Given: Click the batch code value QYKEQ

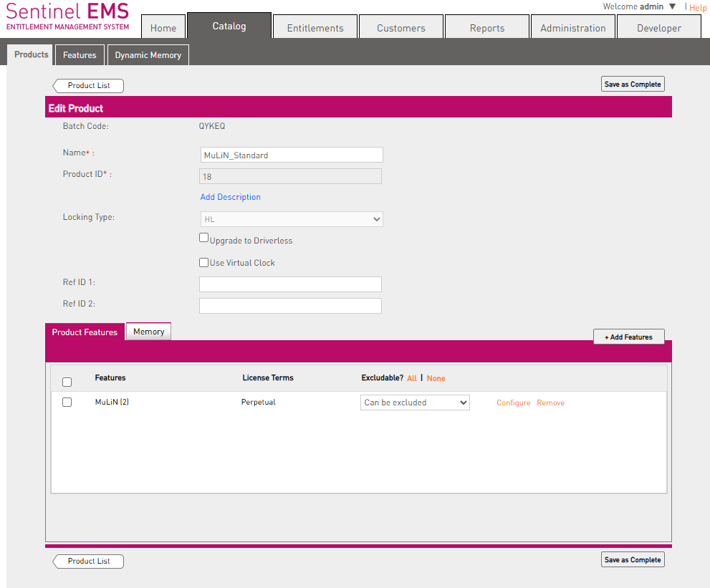Looking at the screenshot, I should 212,126.
